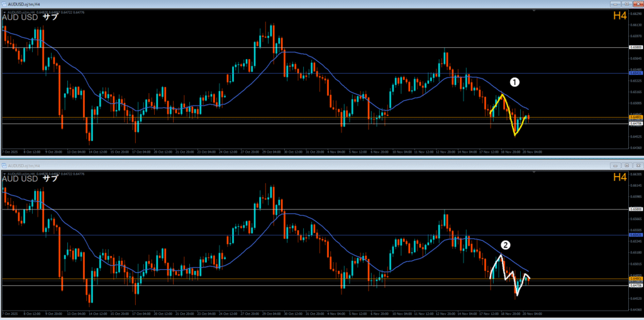The height and width of the screenshot is (320, 644).
Task: Select the blue 0.65431 price tag in upper chart
Action: (635, 73)
